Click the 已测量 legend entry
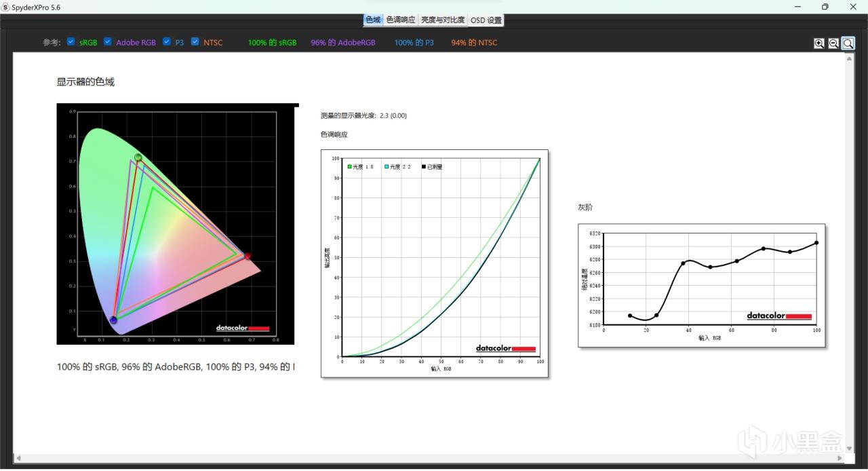Screen dimensions: 868x471 point(432,166)
